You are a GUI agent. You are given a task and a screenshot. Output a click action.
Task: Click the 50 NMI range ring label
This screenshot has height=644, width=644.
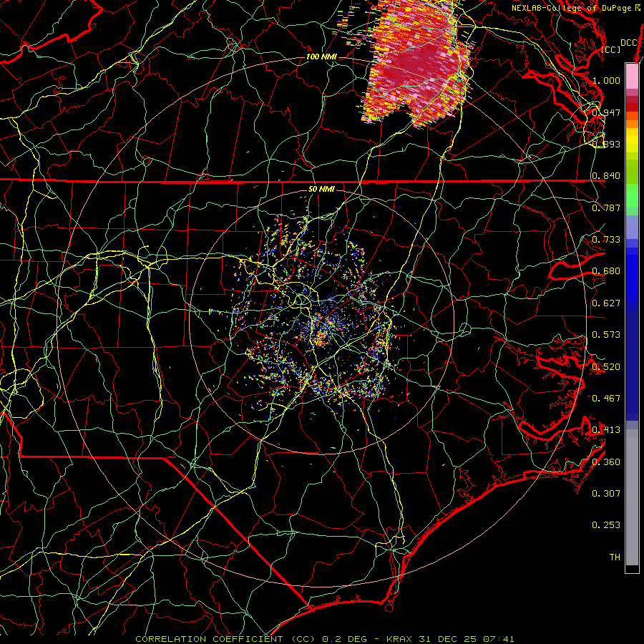[x=321, y=189]
